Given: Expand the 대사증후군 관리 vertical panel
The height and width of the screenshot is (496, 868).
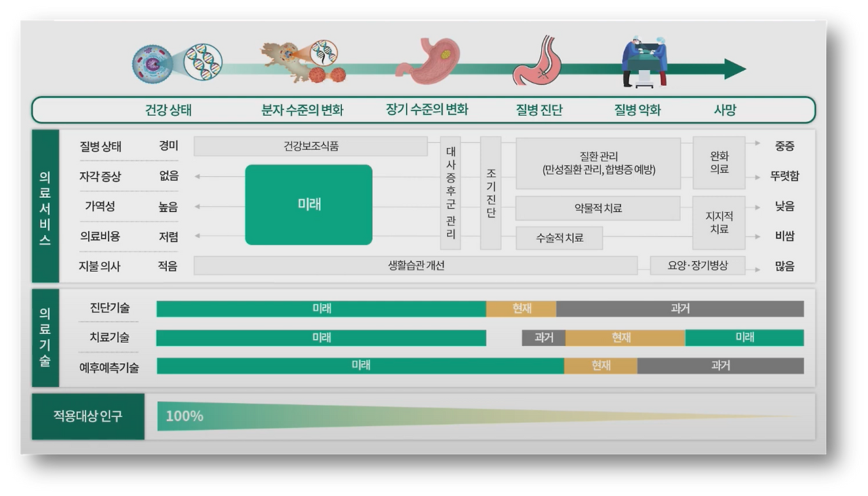Looking at the screenshot, I should (449, 192).
